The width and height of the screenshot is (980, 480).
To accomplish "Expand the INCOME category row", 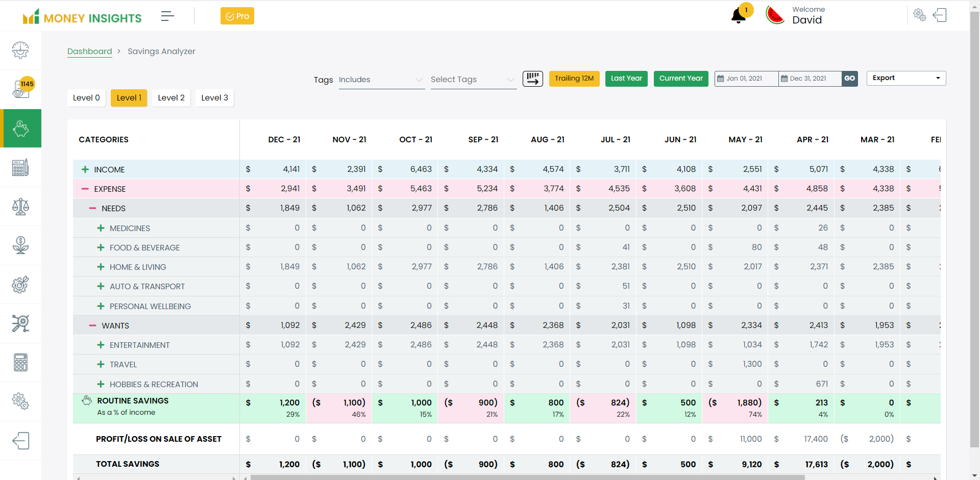I will [x=85, y=169].
